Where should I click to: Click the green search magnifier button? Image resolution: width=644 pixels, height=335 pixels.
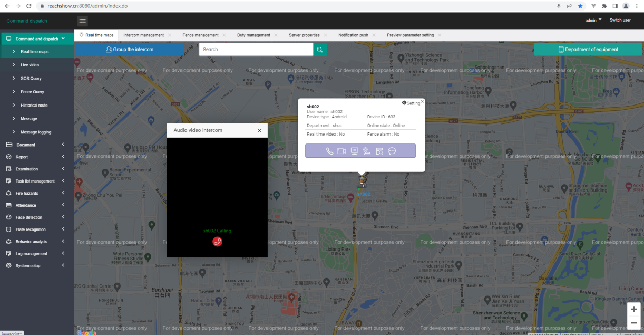[x=320, y=50]
